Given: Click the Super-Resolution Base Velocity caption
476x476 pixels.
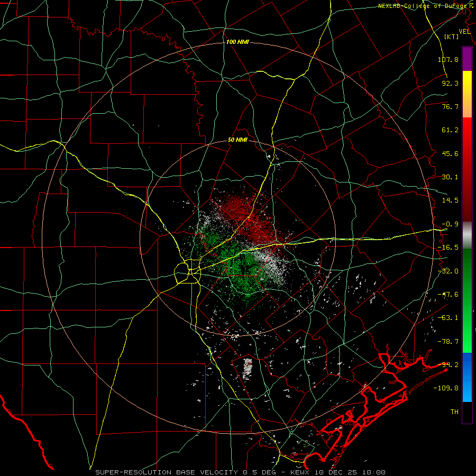Looking at the screenshot, I should pyautogui.click(x=241, y=472).
